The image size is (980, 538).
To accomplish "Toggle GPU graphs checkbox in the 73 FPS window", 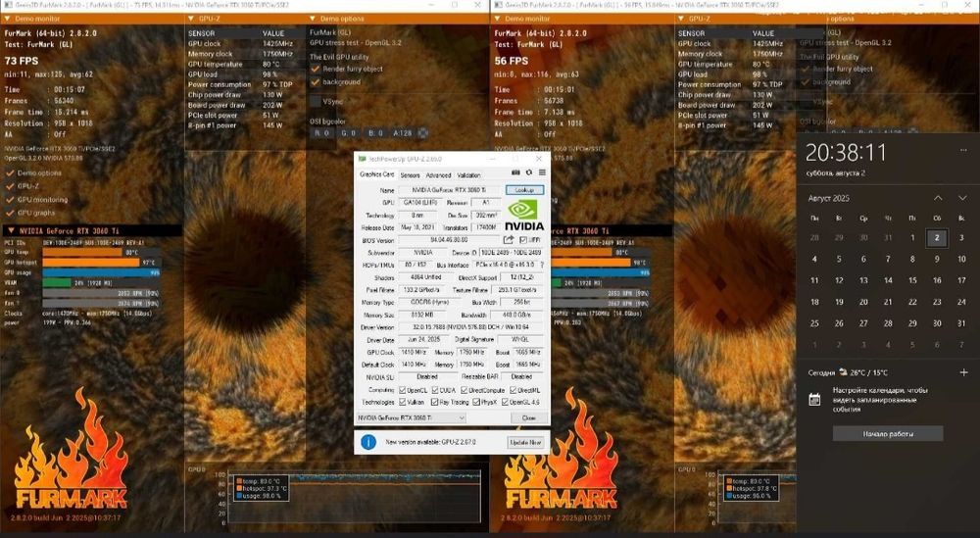I will 10,213.
